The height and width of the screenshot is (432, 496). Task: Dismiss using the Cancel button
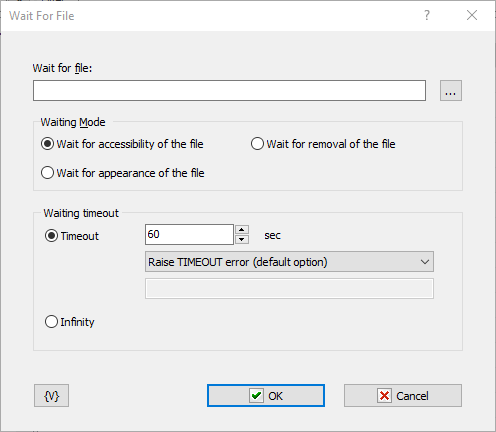coord(403,396)
